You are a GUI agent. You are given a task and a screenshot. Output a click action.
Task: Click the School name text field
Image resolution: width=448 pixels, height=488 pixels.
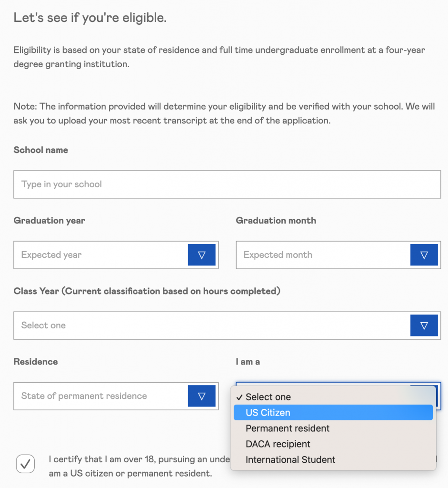point(227,184)
